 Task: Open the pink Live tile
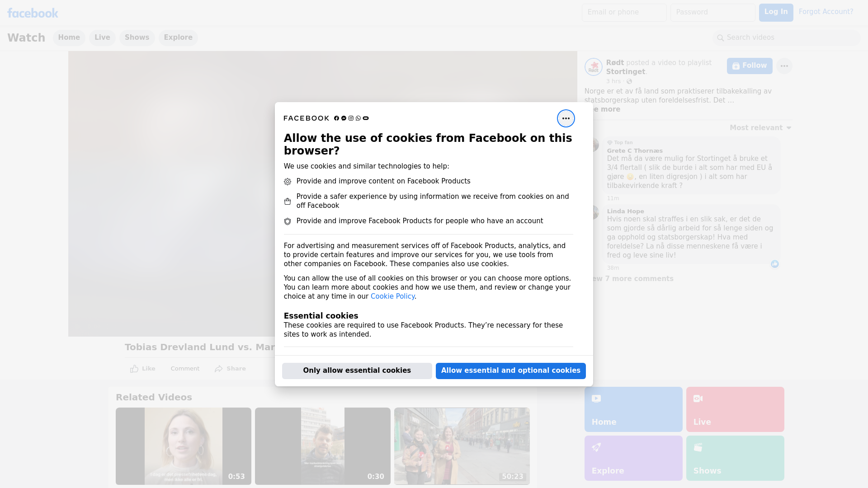pos(735,409)
